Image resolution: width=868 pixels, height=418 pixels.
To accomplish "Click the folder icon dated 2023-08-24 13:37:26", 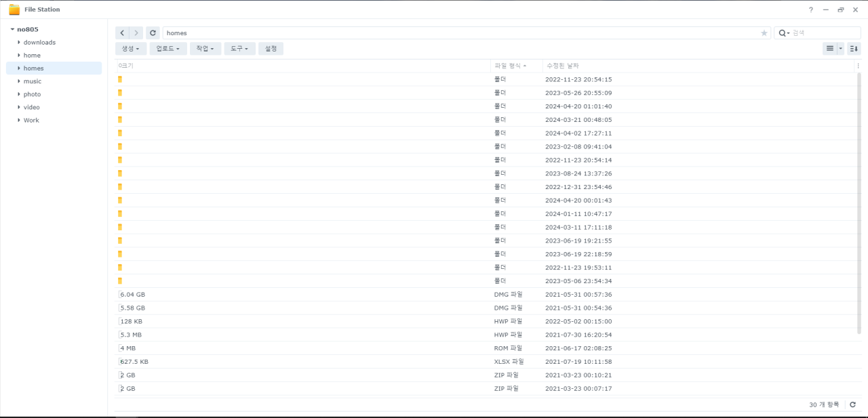I will click(120, 173).
